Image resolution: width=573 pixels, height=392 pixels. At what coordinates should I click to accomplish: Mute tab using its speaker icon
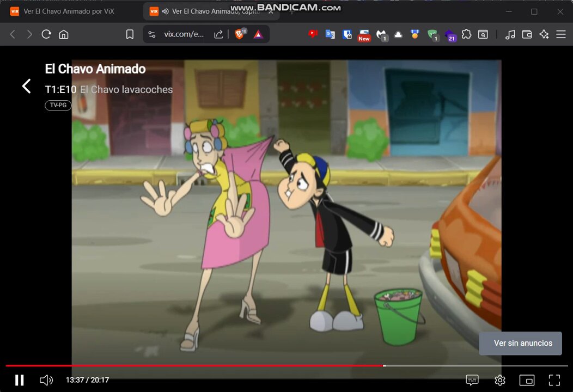pos(166,11)
